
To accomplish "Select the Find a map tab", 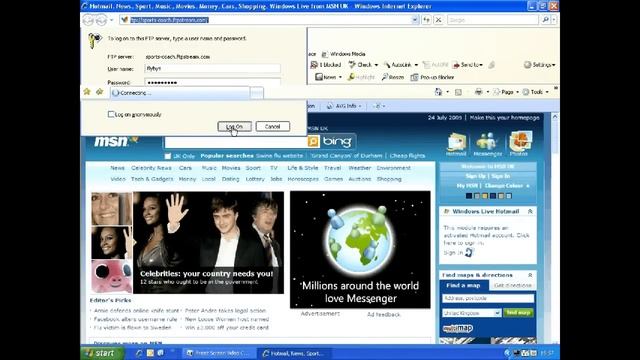I will coord(463,285).
